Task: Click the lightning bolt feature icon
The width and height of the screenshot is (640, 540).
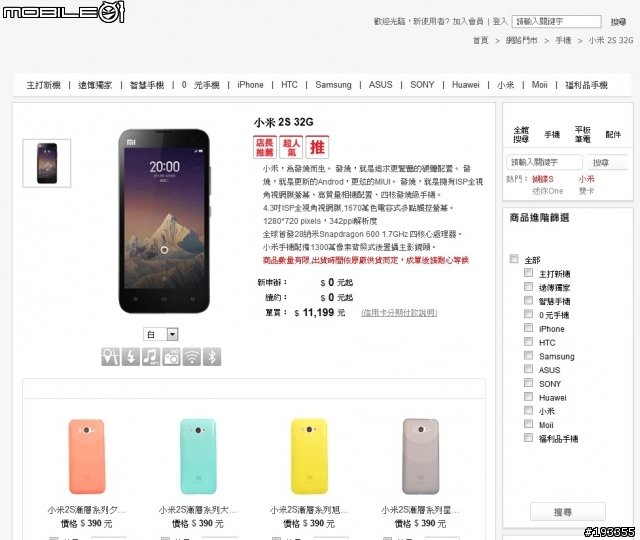Action: pyautogui.click(x=131, y=357)
